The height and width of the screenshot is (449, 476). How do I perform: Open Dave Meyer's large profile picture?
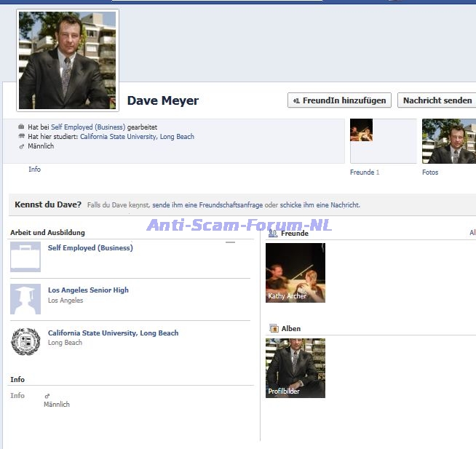pos(67,60)
